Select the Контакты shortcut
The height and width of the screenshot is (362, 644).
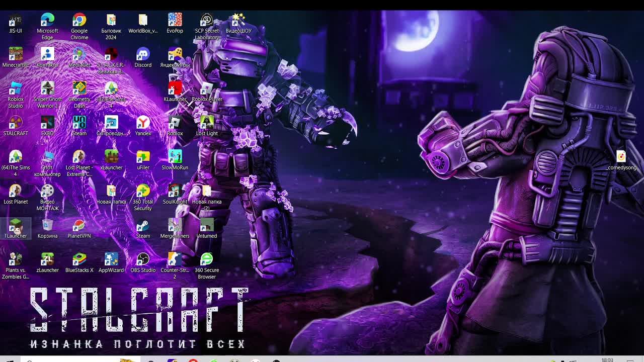click(47, 58)
